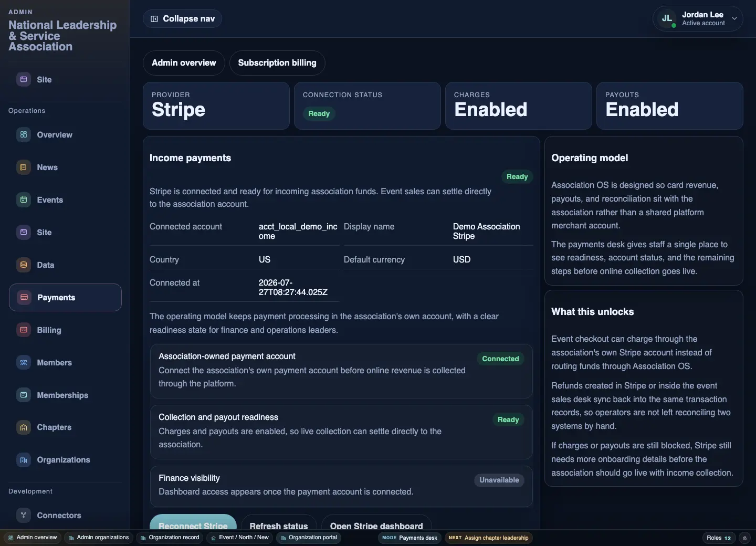Click the Finance visibility title
756x546 pixels.
point(190,478)
